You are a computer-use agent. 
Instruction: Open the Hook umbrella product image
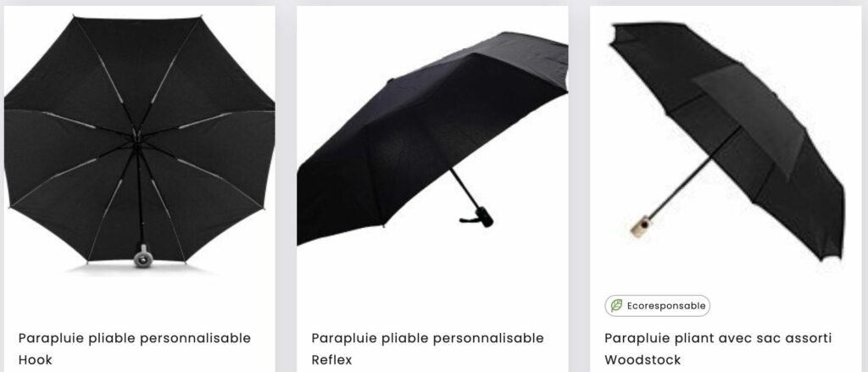[x=140, y=143]
